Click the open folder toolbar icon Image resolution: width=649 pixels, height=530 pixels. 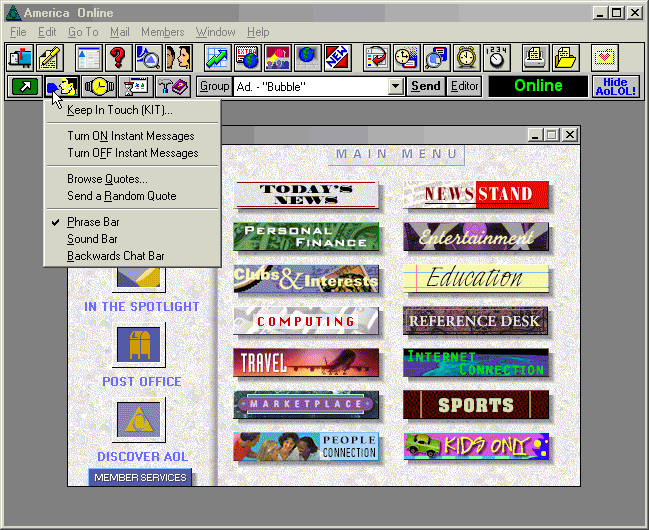tap(566, 57)
